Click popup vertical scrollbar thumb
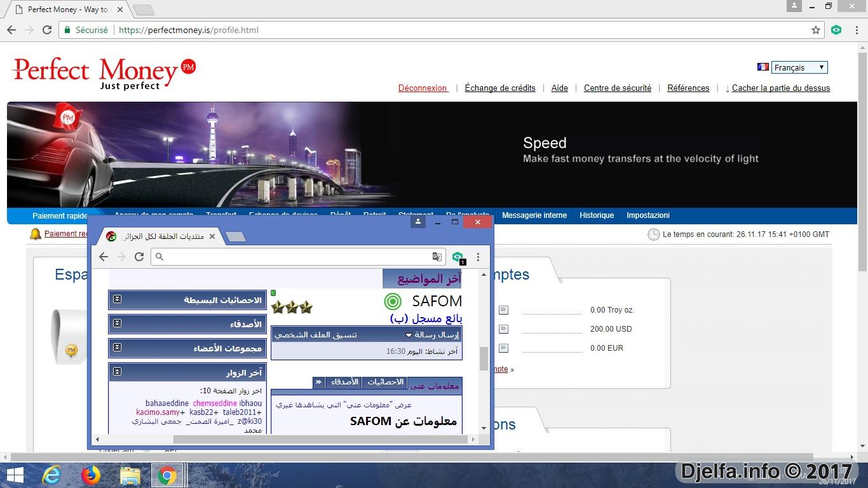Viewport: 868px width, 488px height. (x=484, y=358)
